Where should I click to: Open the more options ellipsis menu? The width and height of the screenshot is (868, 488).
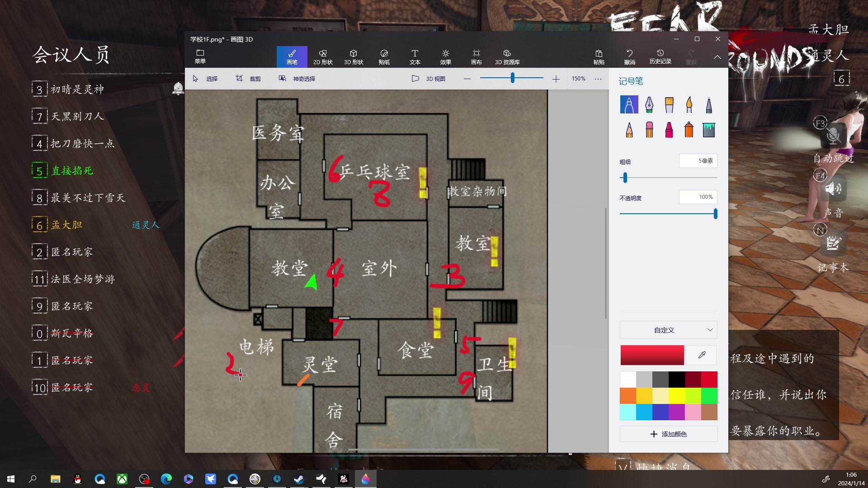(x=598, y=79)
